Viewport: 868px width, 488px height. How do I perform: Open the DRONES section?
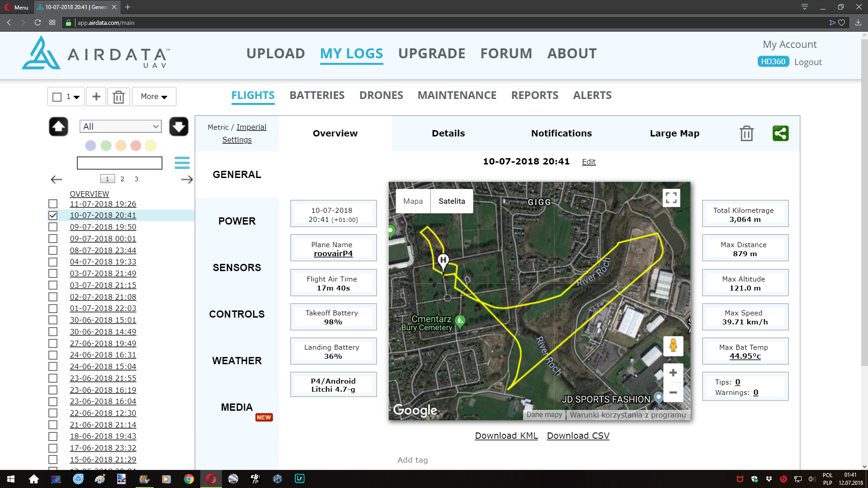[381, 95]
